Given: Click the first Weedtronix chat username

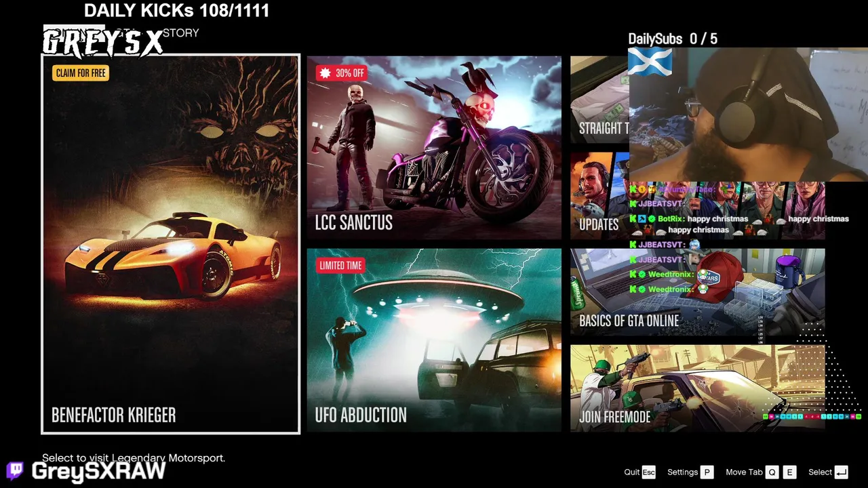Looking at the screenshot, I should [671, 274].
